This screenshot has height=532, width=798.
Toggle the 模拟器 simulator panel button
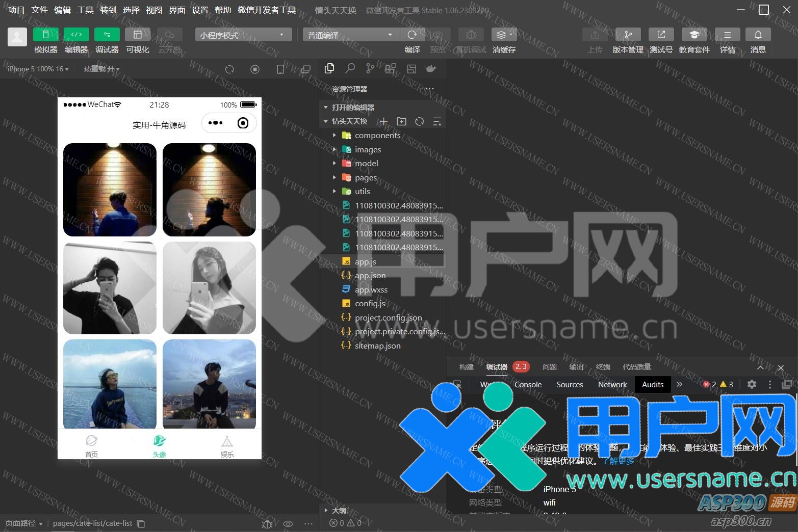point(45,35)
